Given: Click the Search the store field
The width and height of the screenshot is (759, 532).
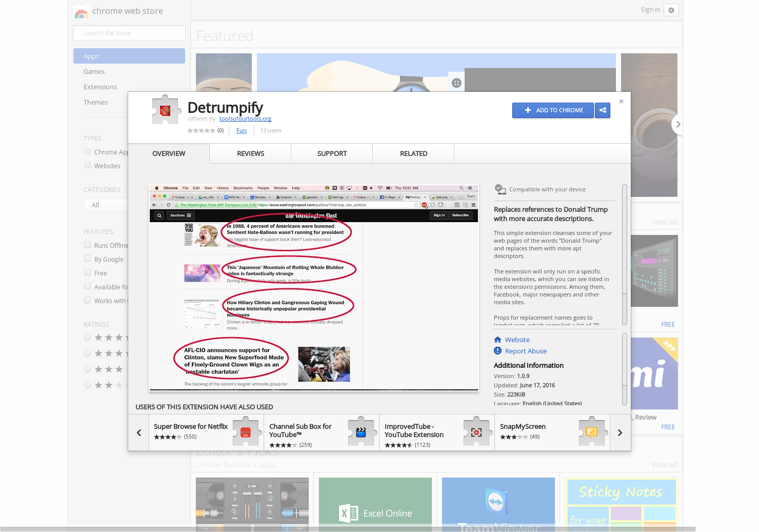Looking at the screenshot, I should [129, 33].
